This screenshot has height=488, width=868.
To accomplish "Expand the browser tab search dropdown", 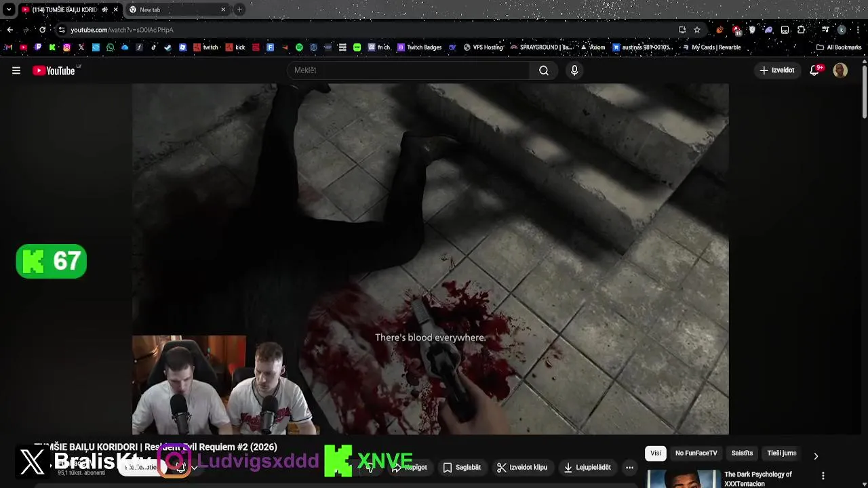I will [x=8, y=9].
